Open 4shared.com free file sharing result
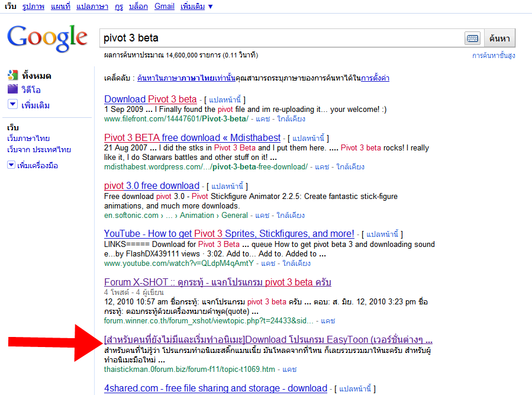 (215, 388)
